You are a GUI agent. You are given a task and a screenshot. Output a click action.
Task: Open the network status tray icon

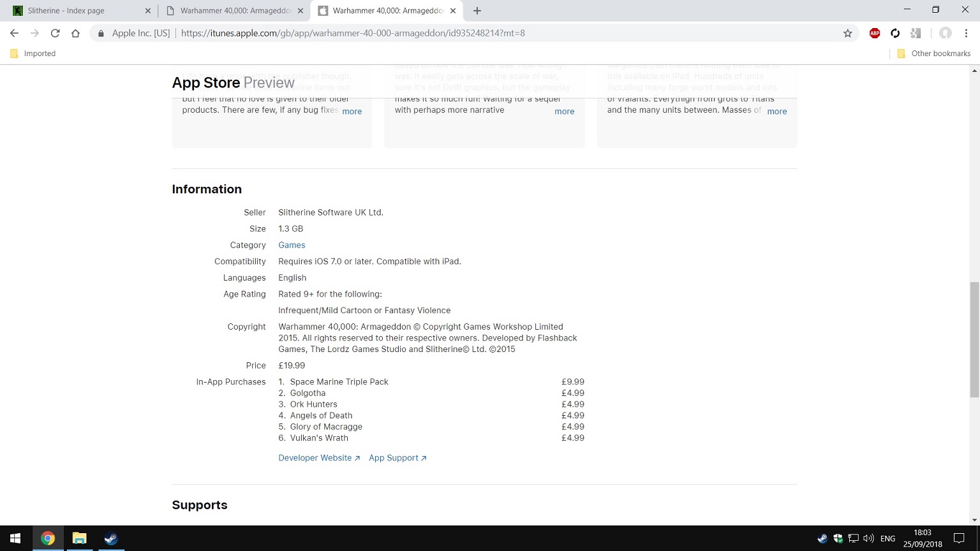click(853, 538)
